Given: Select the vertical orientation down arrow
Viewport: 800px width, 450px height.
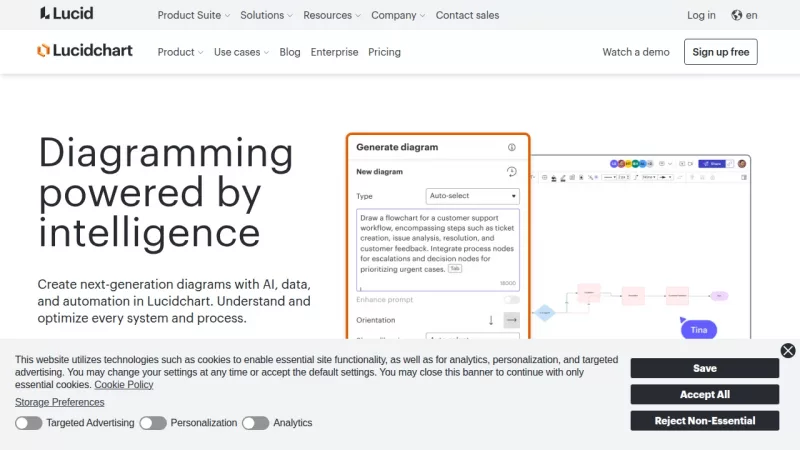Looking at the screenshot, I should pyautogui.click(x=491, y=320).
